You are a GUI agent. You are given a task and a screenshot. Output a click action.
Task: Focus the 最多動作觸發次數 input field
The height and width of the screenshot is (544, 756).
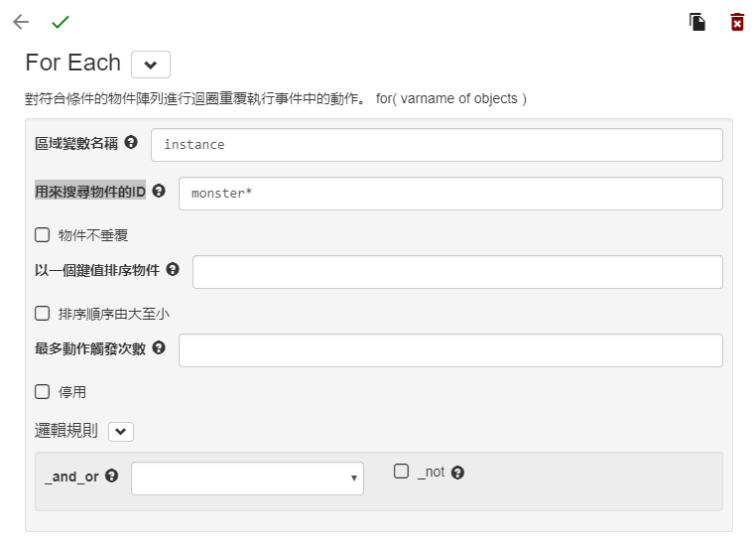[x=450, y=350]
